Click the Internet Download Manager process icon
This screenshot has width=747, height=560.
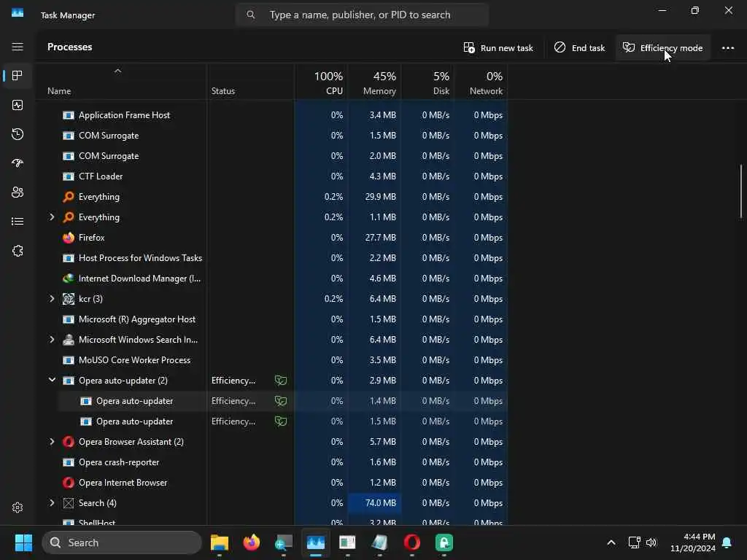point(69,279)
